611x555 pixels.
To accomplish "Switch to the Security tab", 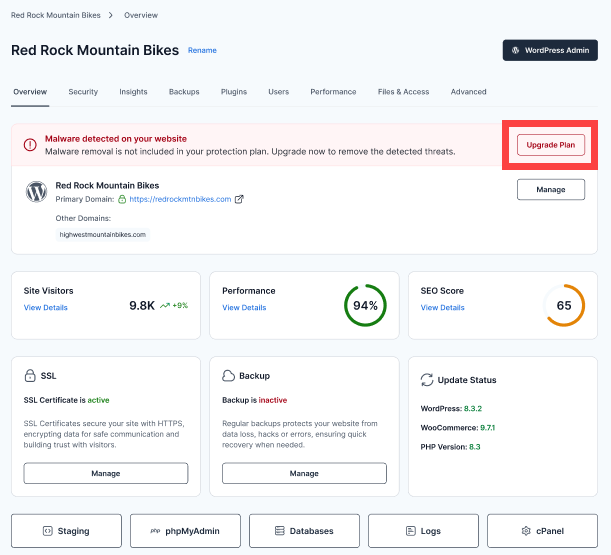I will 83,92.
